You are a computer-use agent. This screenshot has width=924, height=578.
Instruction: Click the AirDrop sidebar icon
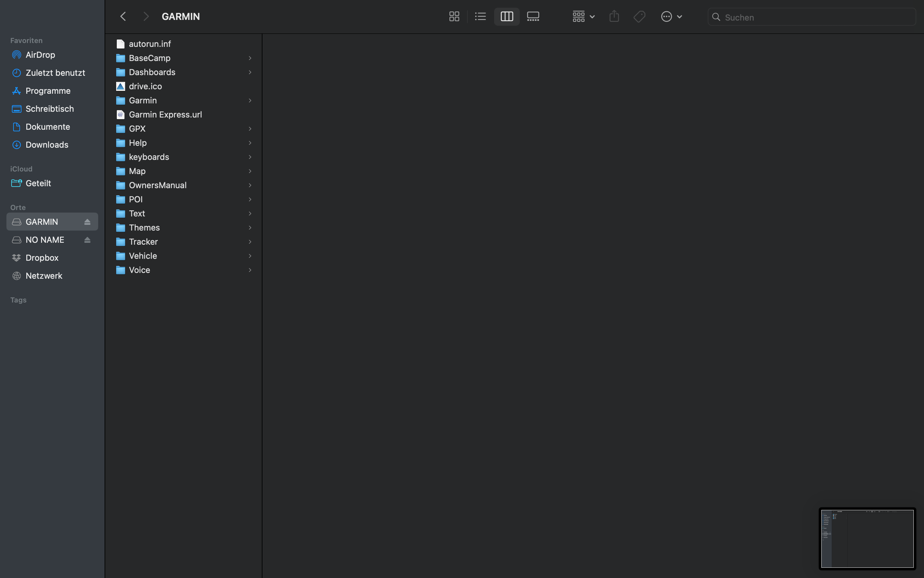point(16,55)
